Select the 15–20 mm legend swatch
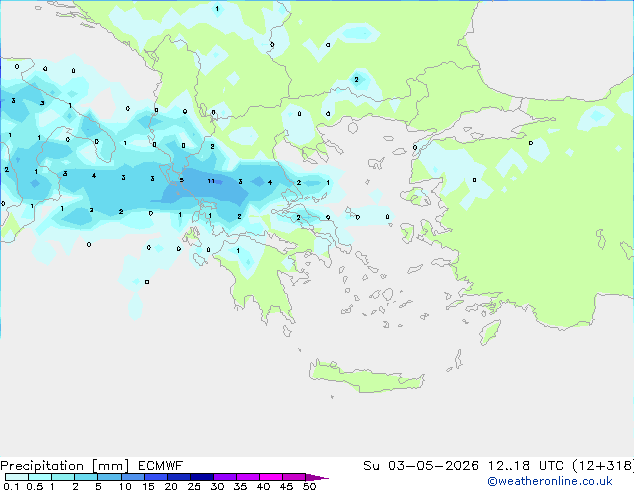The width and height of the screenshot is (634, 490). click(156, 477)
